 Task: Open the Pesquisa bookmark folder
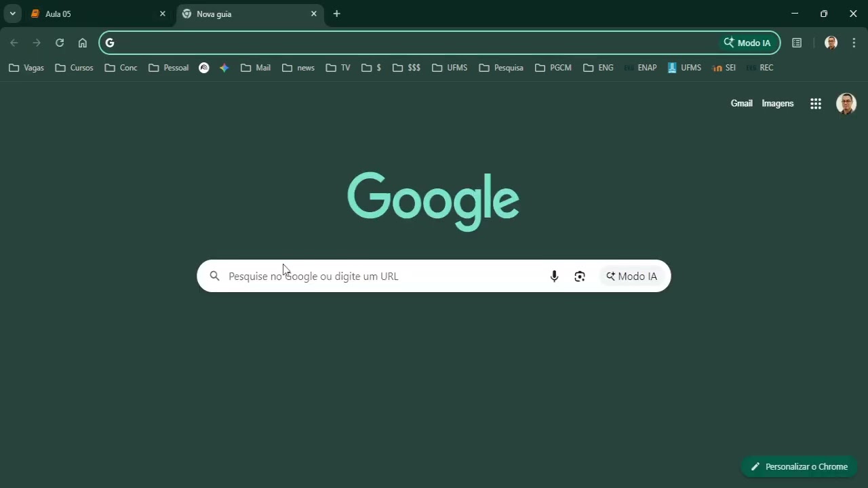[501, 68]
